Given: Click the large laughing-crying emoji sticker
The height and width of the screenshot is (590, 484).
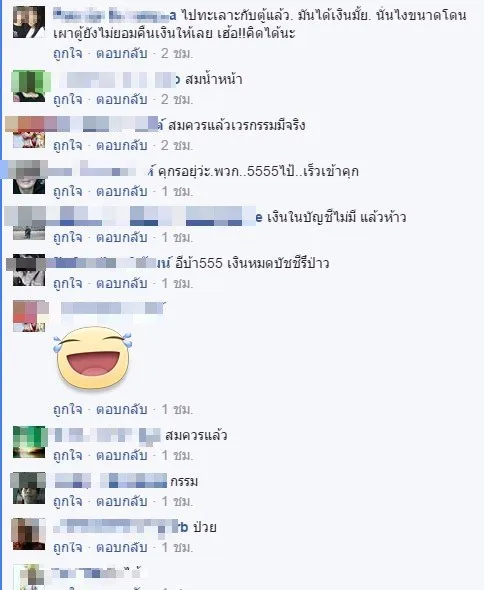Looking at the screenshot, I should click(x=93, y=358).
